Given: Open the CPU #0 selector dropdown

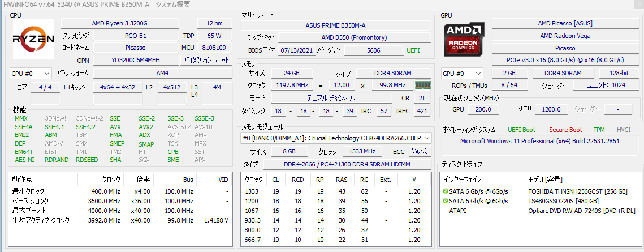Looking at the screenshot, I should pyautogui.click(x=31, y=74).
